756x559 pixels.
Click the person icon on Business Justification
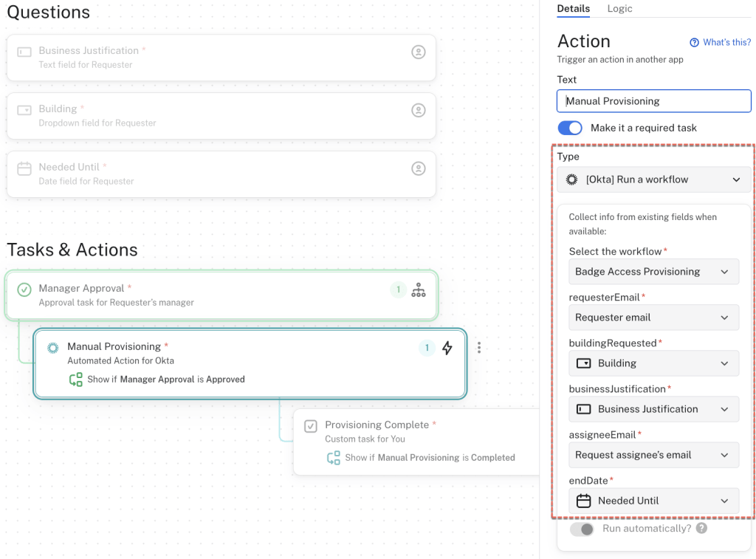419,52
